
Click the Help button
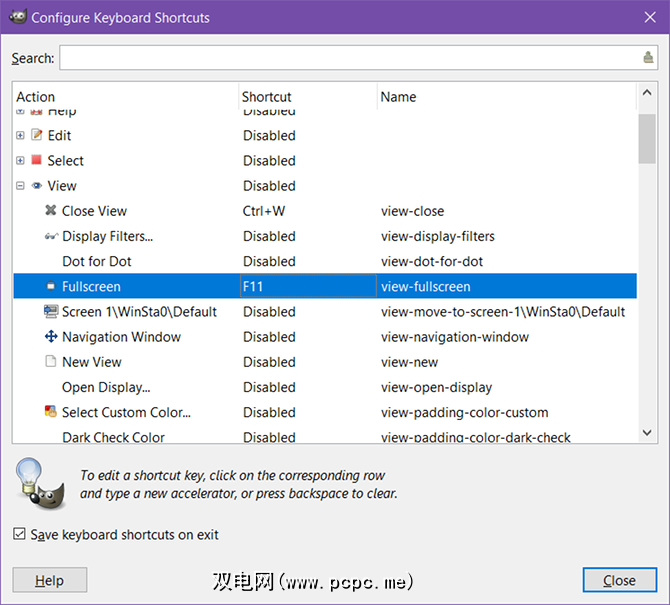50,580
